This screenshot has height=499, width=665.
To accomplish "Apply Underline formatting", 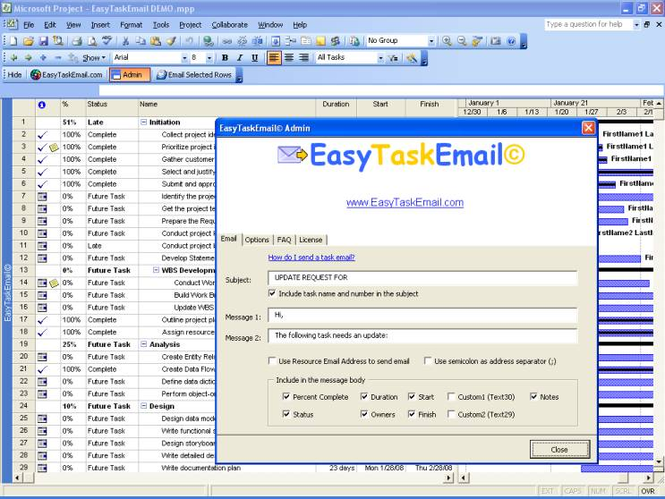I will [254, 58].
